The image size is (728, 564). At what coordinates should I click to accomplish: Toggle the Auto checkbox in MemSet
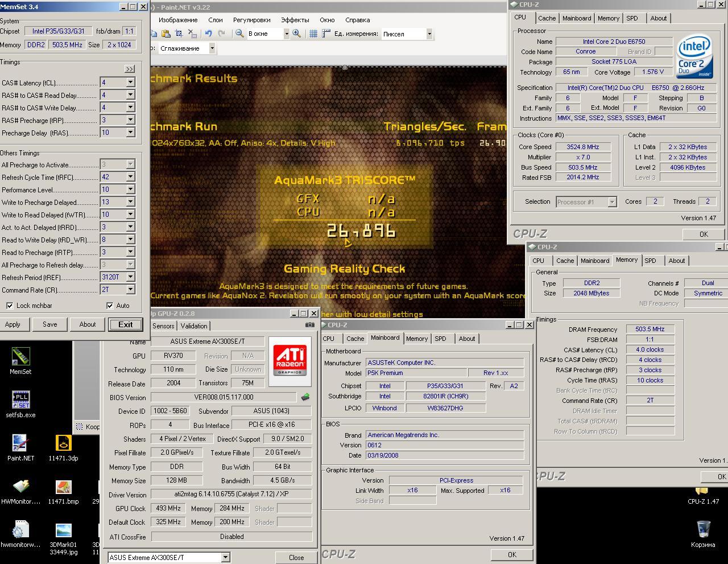coord(110,306)
